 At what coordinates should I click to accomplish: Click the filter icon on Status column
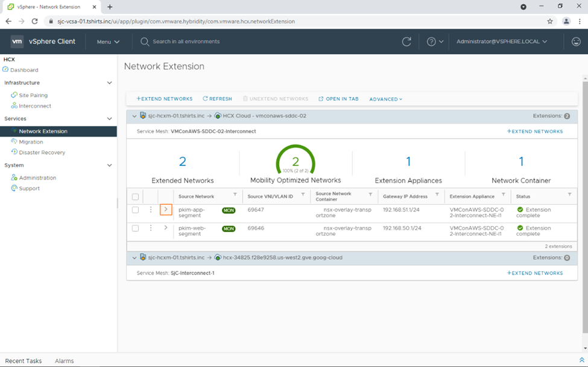pos(569,195)
